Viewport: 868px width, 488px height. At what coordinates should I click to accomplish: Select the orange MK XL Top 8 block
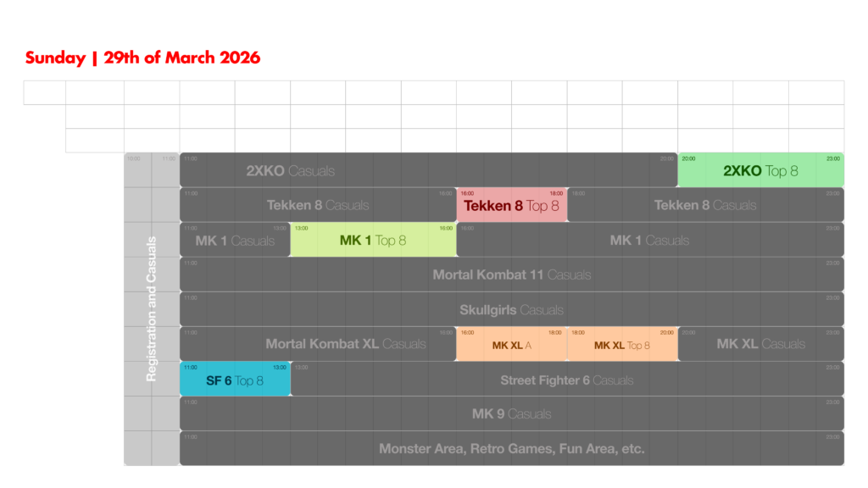622,345
